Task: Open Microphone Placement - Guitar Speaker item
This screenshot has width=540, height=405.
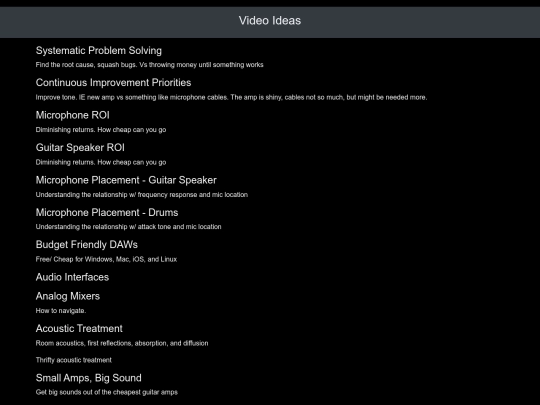Action: 126,180
